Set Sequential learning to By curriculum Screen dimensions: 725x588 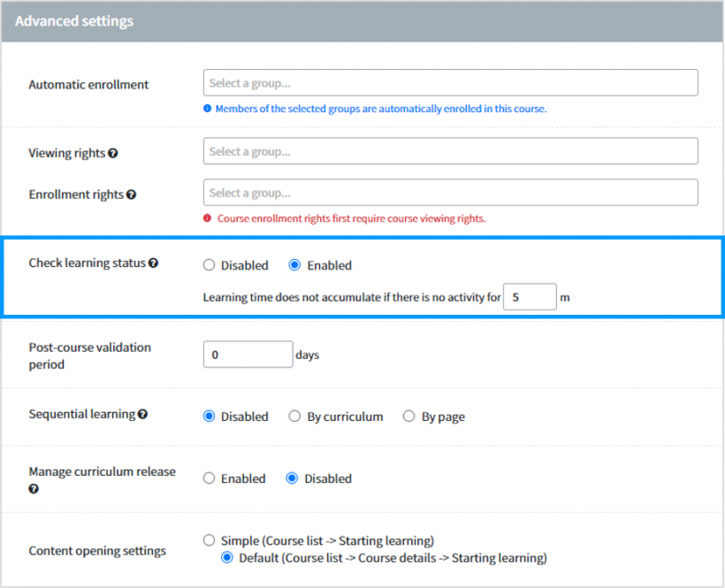point(294,416)
